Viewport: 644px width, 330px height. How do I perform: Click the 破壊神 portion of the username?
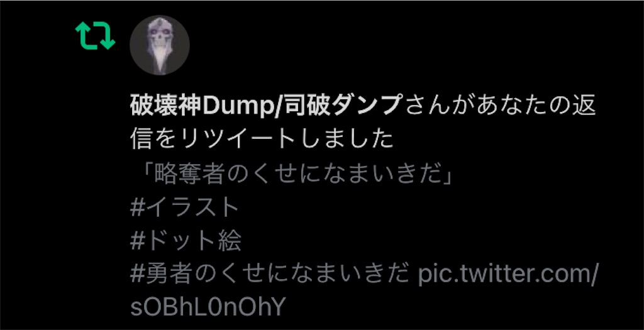point(166,107)
